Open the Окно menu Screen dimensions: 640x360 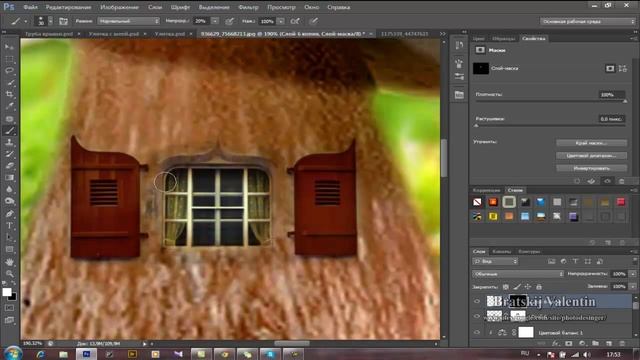311,7
